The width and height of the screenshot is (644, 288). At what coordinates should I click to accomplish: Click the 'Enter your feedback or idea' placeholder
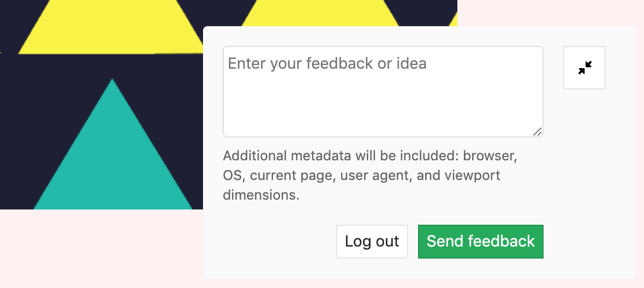tap(327, 64)
